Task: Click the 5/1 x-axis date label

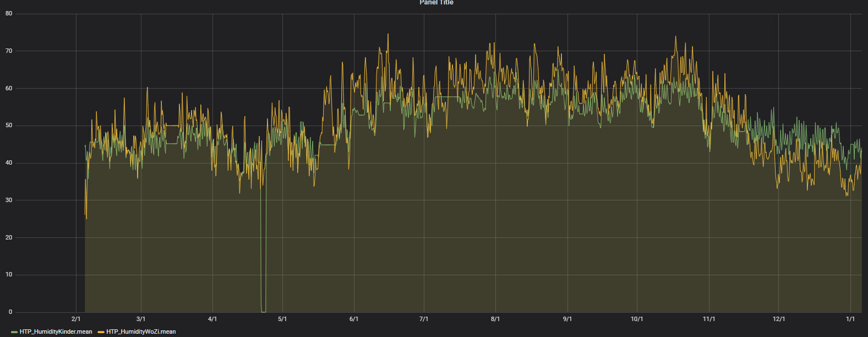Action: click(282, 319)
